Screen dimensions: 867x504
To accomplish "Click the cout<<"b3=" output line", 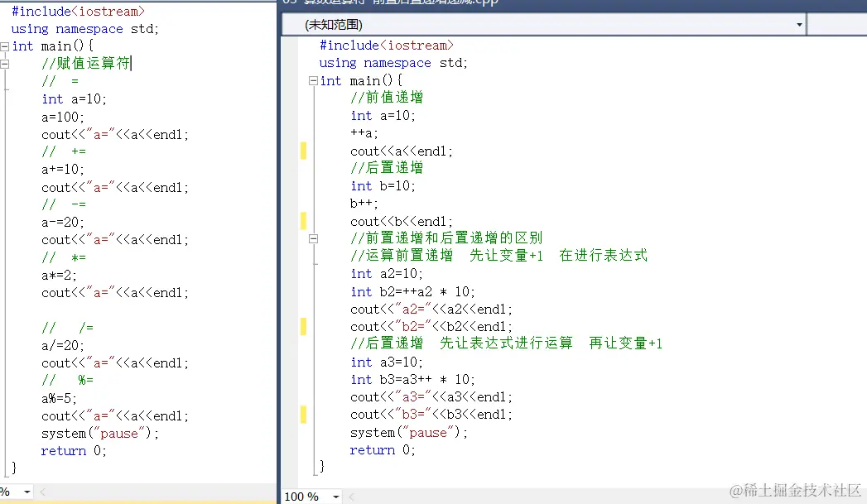I will tap(431, 415).
